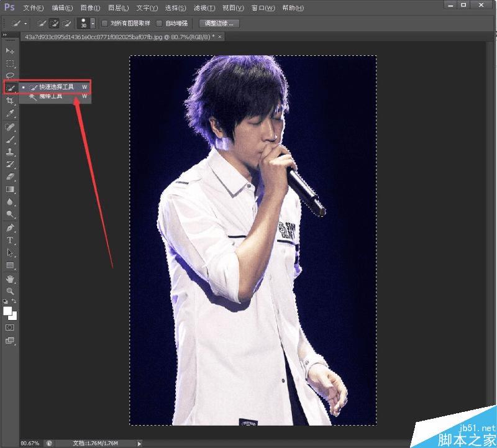Screen dimensions: 497x448
Task: Select the Horizontal Type tool
Action: [x=10, y=240]
